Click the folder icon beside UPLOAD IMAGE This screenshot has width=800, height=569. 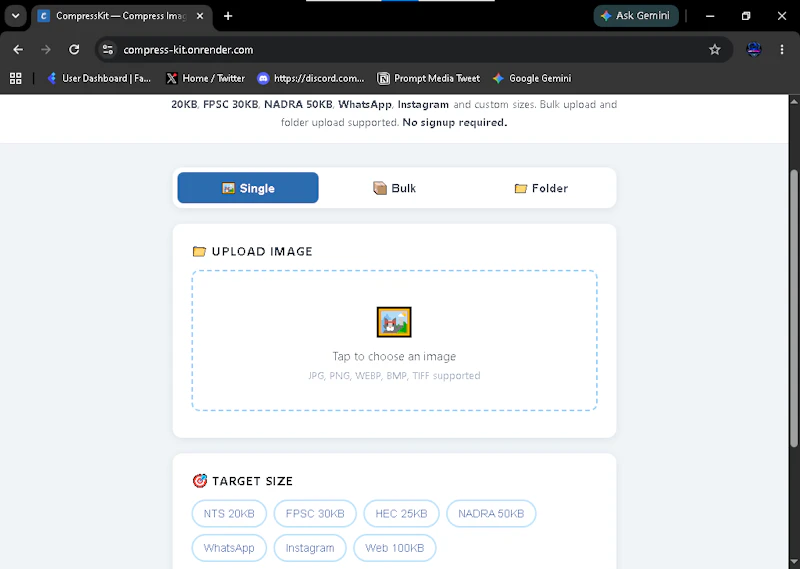click(199, 251)
